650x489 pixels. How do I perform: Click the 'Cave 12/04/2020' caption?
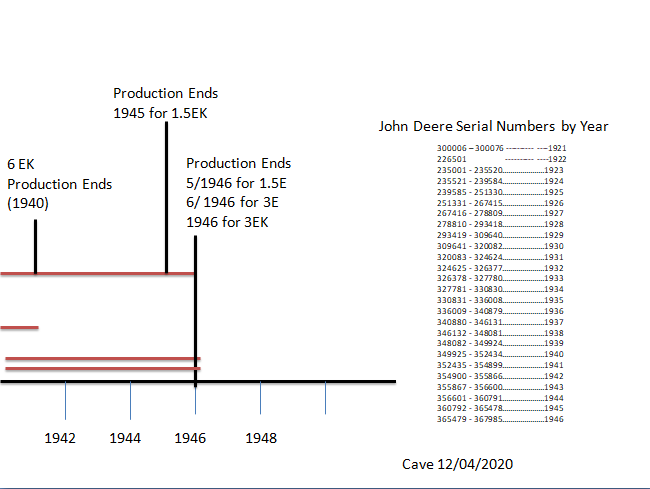coord(458,465)
